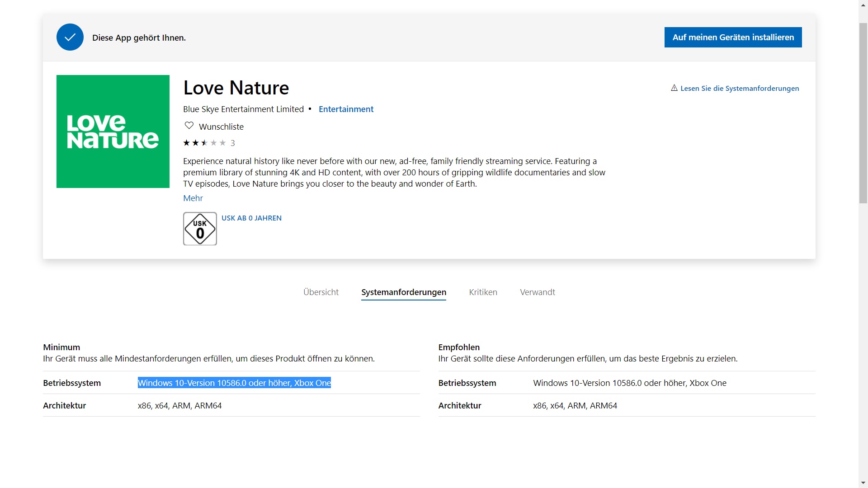Add to Wunschliste

[221, 127]
